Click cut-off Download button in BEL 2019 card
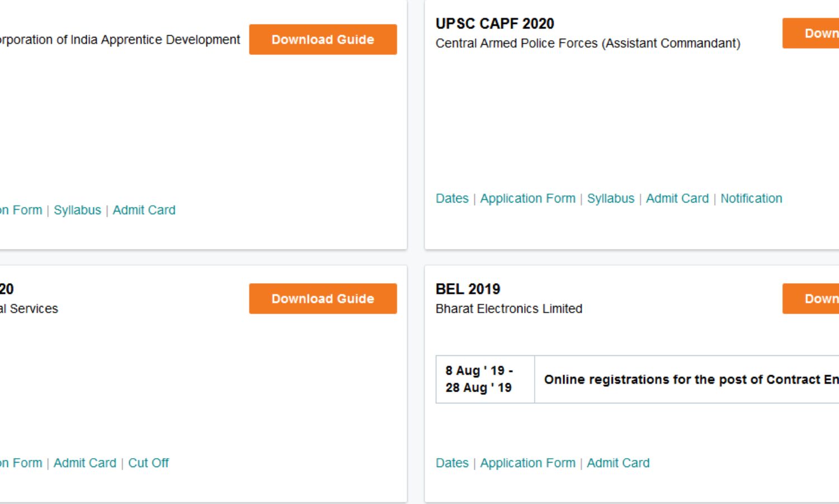This screenshot has height=504, width=839. pyautogui.click(x=810, y=298)
